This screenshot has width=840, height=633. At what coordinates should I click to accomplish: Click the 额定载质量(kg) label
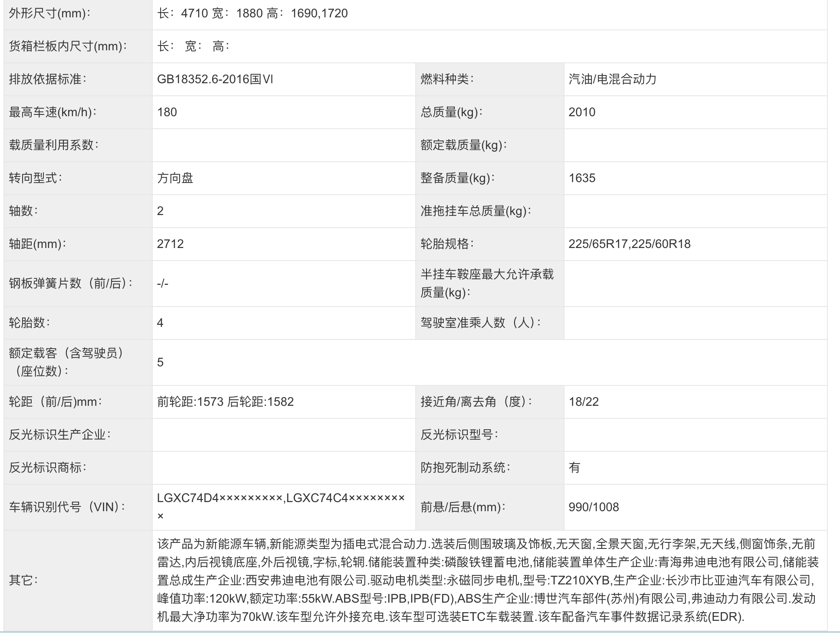point(464,145)
